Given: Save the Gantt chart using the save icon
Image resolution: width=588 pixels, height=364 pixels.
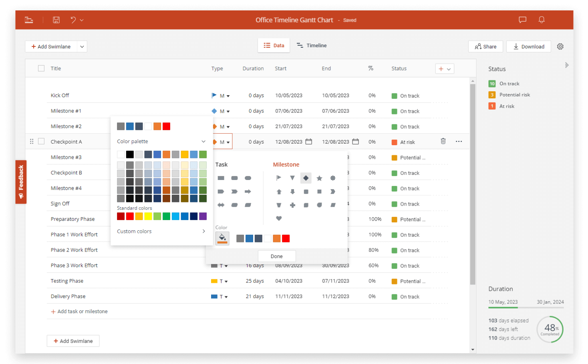Looking at the screenshot, I should (x=56, y=20).
